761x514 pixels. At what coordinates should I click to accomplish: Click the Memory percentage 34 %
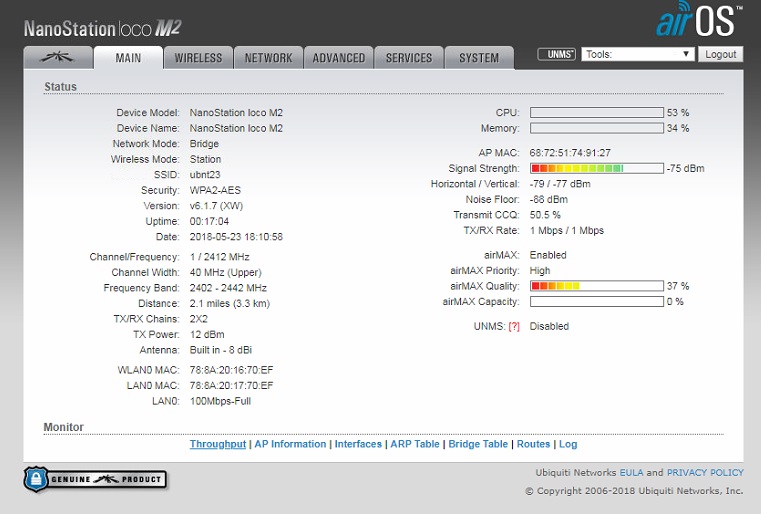678,128
